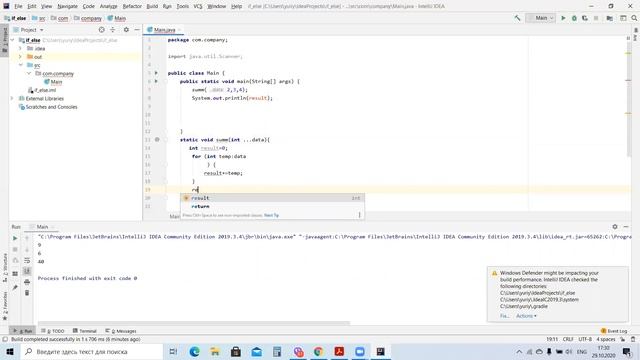640x360 pixels.
Task: Open Project panel settings gear
Action: pyautogui.click(x=126, y=30)
